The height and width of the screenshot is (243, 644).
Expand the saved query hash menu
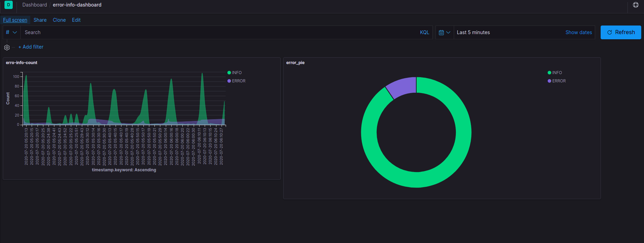tap(11, 32)
